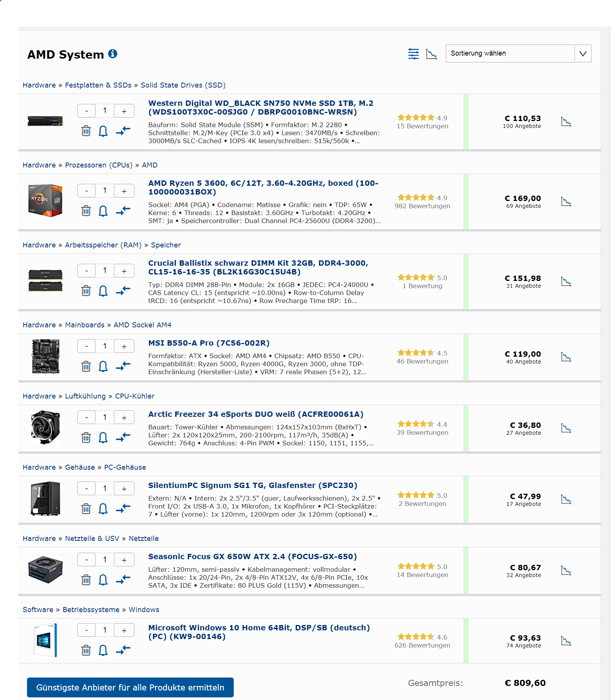Image resolution: width=611 pixels, height=700 pixels.
Task: Move the WD_BLACK SN750 to another list
Action: pyautogui.click(x=123, y=131)
